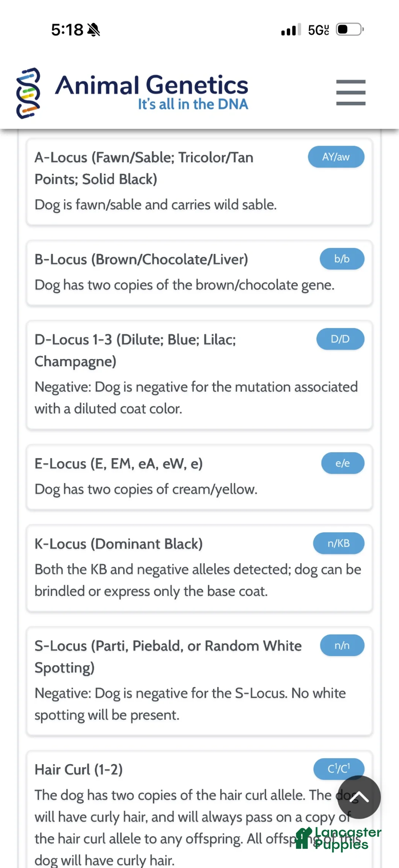
Task: Tap the Lancaster Puppies watermark logo
Action: click(x=338, y=838)
